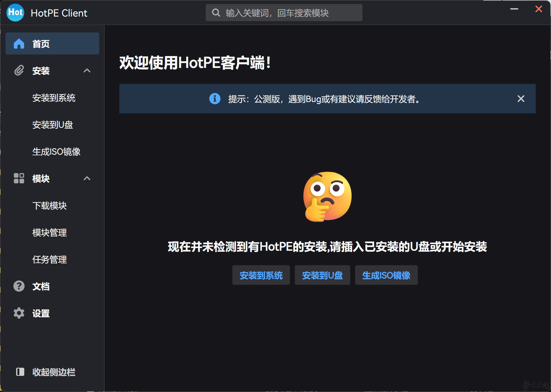
Task: Open 模块管理 in the sidebar
Action: click(52, 232)
